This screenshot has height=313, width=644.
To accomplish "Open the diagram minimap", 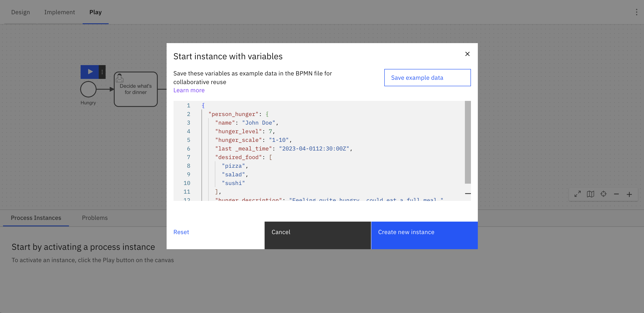I will coord(591,194).
